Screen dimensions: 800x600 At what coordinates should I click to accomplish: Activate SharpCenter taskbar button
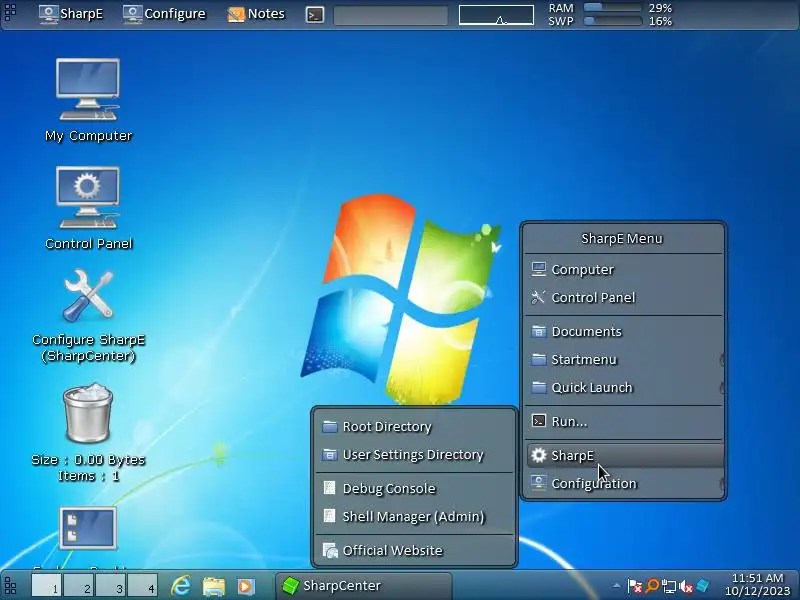click(364, 586)
